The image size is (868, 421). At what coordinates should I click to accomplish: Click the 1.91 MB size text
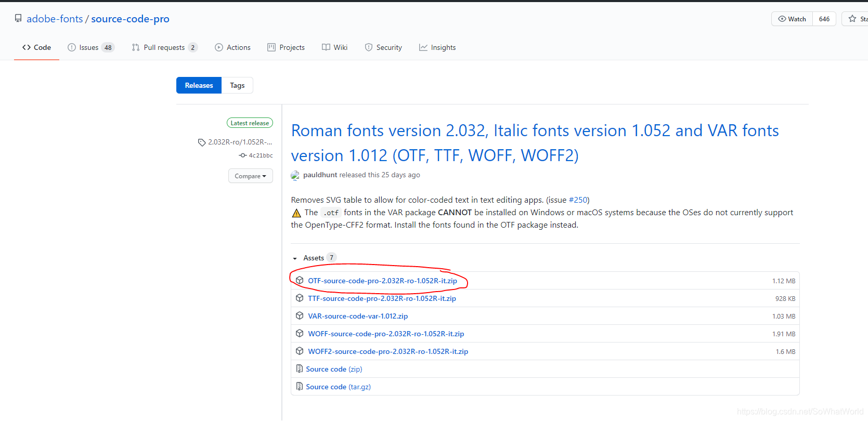784,334
